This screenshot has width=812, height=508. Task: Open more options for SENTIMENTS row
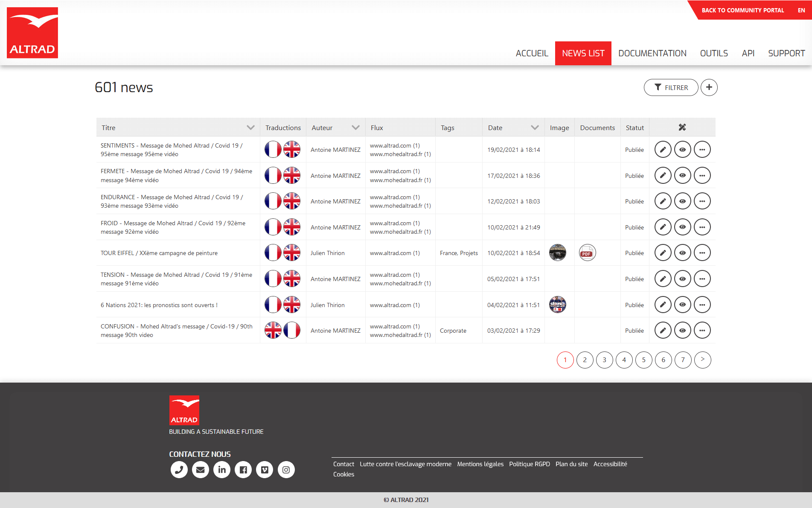(702, 150)
